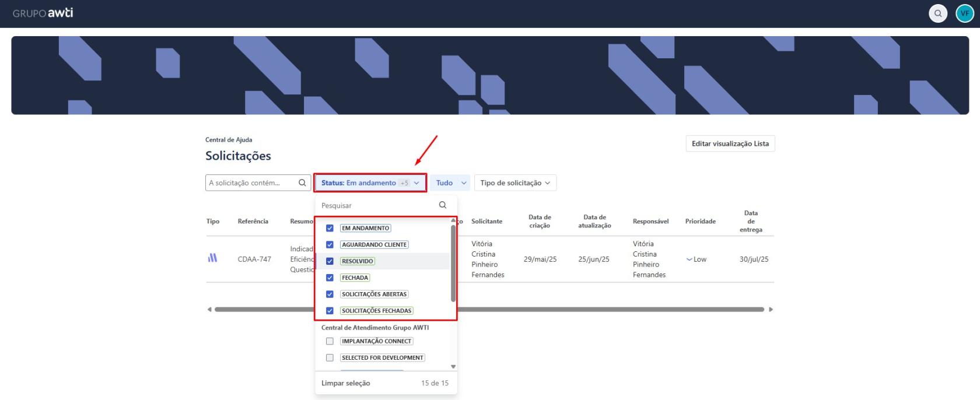
Task: Toggle SOLICITAÇÕES FECHADAS checkbox
Action: coord(330,311)
